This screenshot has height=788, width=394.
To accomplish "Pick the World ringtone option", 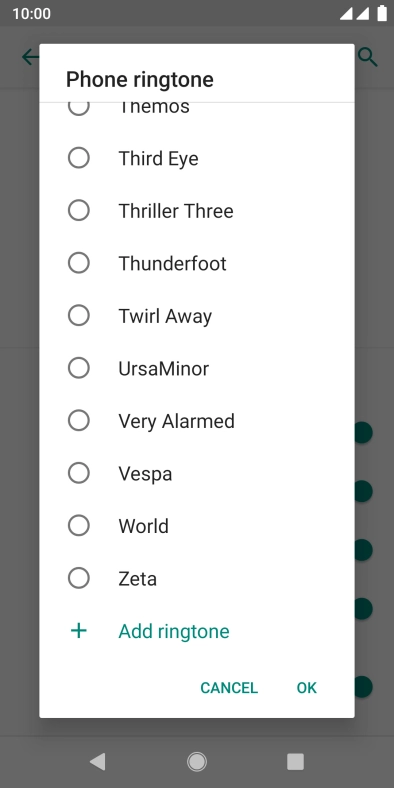I will 197,526.
